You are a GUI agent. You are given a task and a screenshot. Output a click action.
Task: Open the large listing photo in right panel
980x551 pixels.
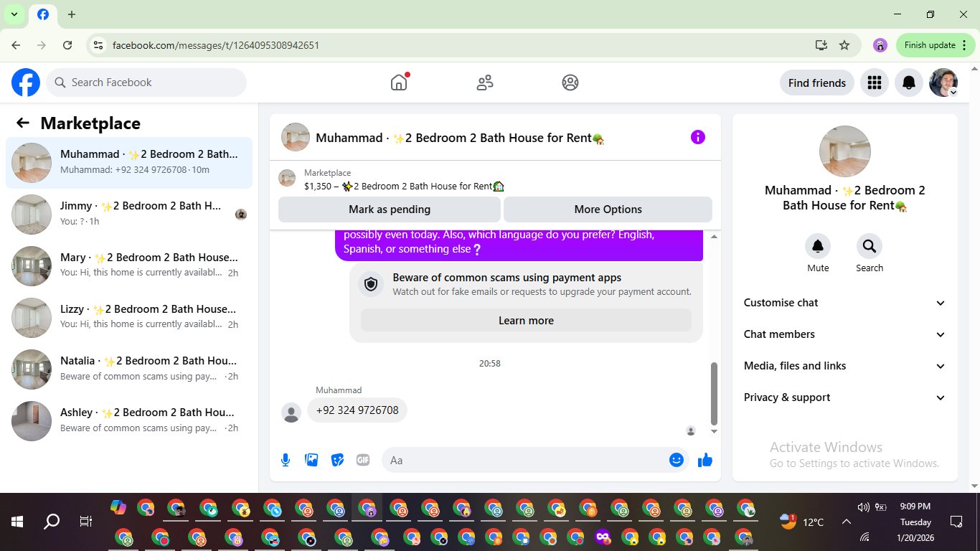coord(845,151)
